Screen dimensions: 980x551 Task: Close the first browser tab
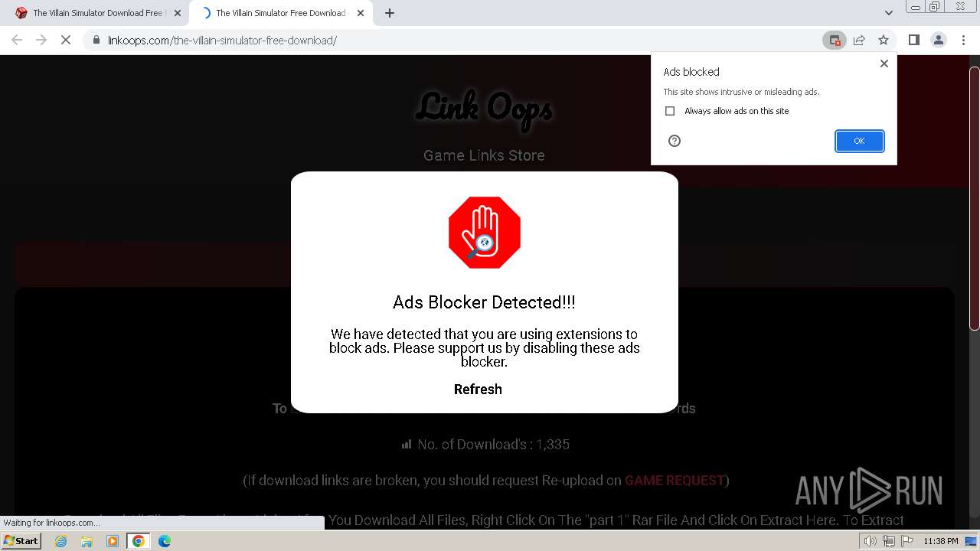pos(178,13)
